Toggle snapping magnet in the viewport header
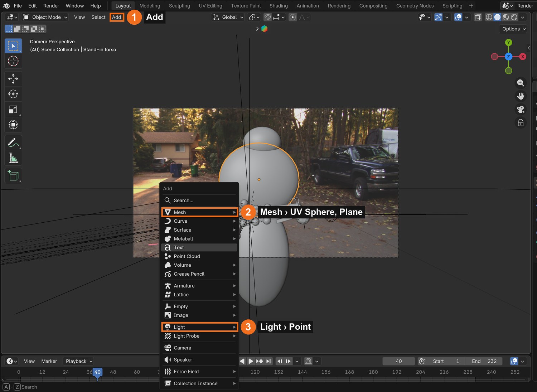 pos(267,17)
